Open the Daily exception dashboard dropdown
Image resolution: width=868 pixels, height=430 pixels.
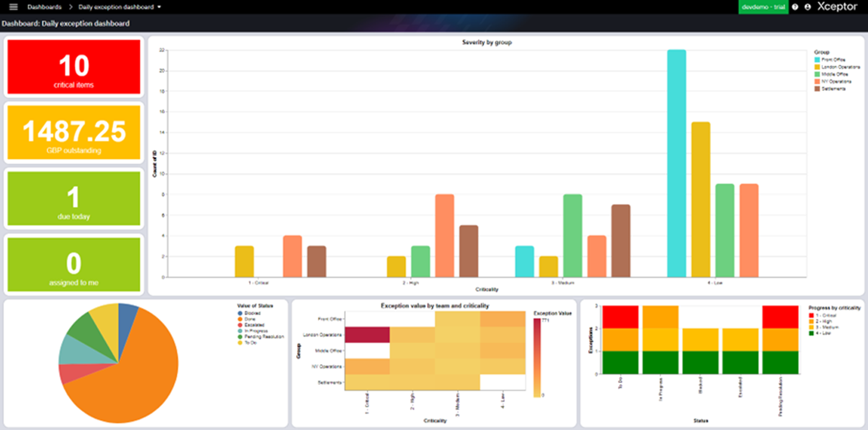pos(159,7)
